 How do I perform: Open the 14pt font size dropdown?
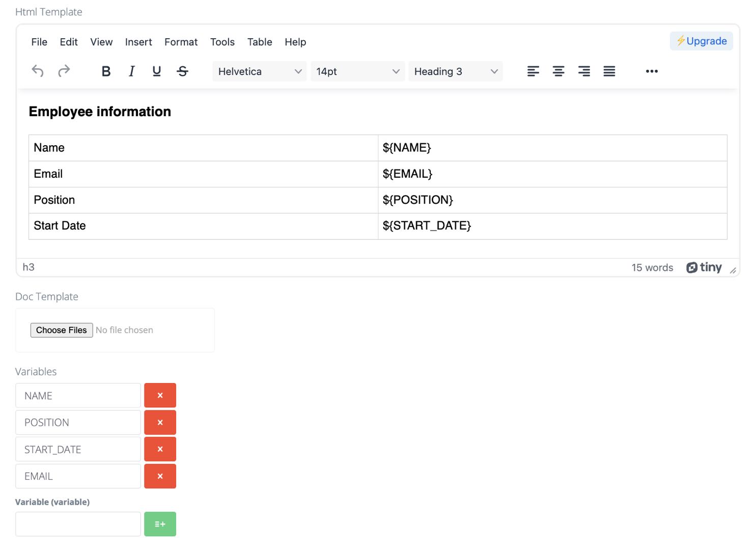click(x=357, y=71)
